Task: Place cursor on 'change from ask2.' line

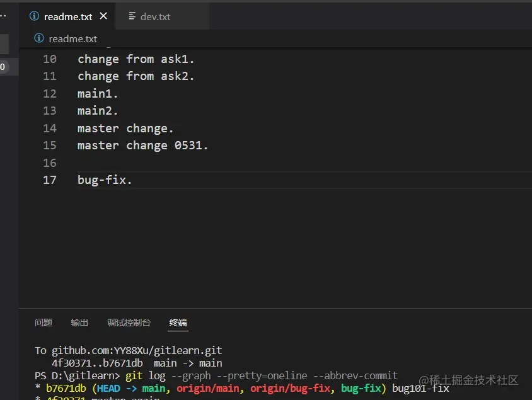Action: pos(136,77)
